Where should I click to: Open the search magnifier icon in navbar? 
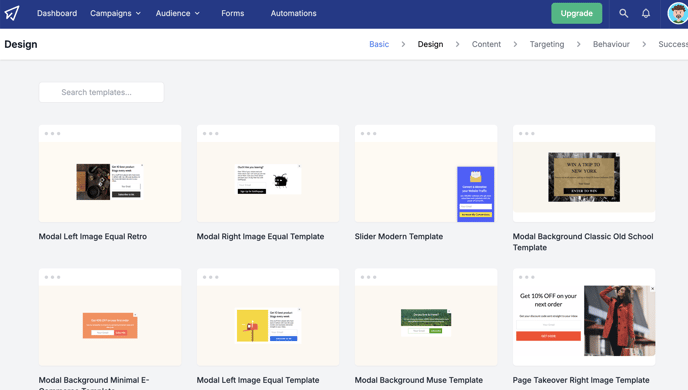point(624,13)
